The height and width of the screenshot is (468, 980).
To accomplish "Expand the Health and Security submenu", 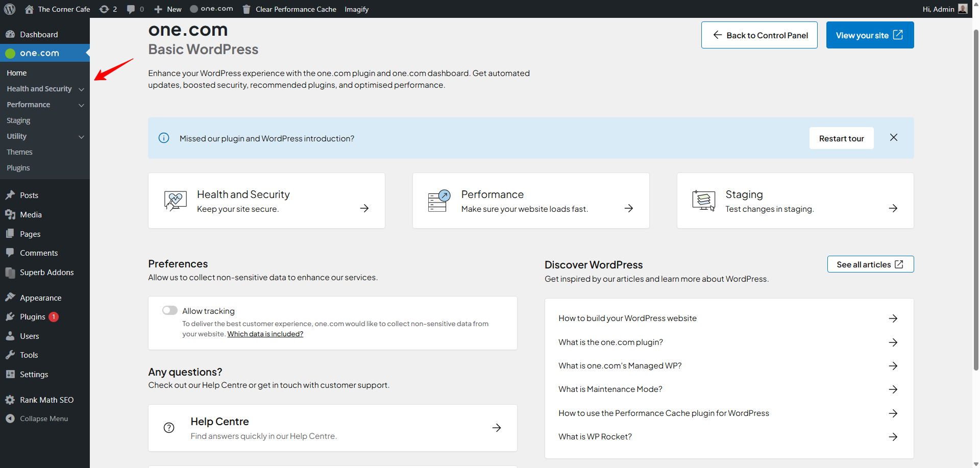I will [81, 89].
